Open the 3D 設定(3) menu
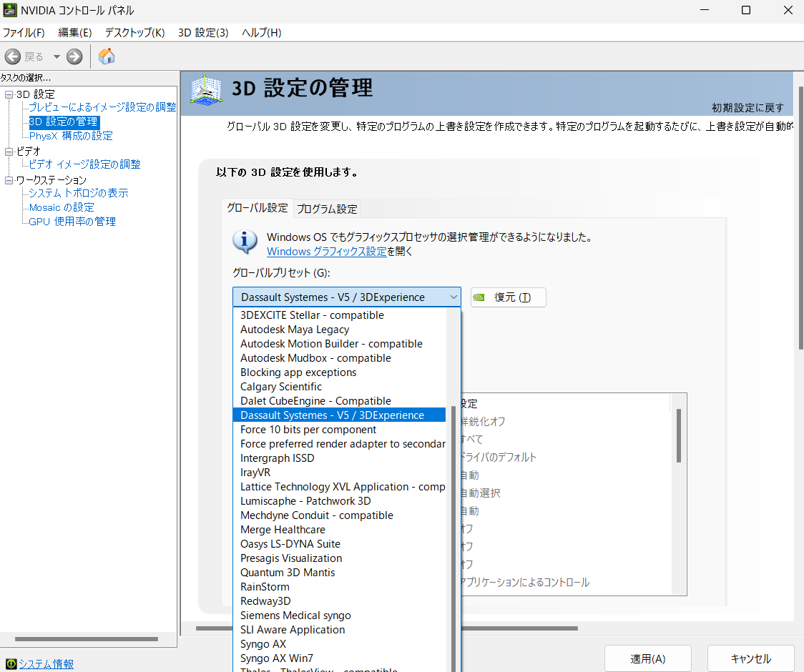The width and height of the screenshot is (804, 672). click(203, 33)
